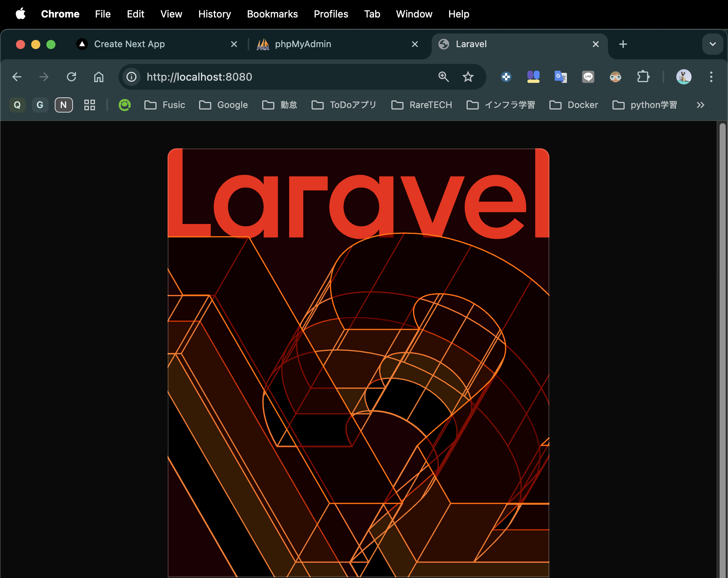View site information for localhost
This screenshot has width=728, height=578.
pyautogui.click(x=131, y=77)
